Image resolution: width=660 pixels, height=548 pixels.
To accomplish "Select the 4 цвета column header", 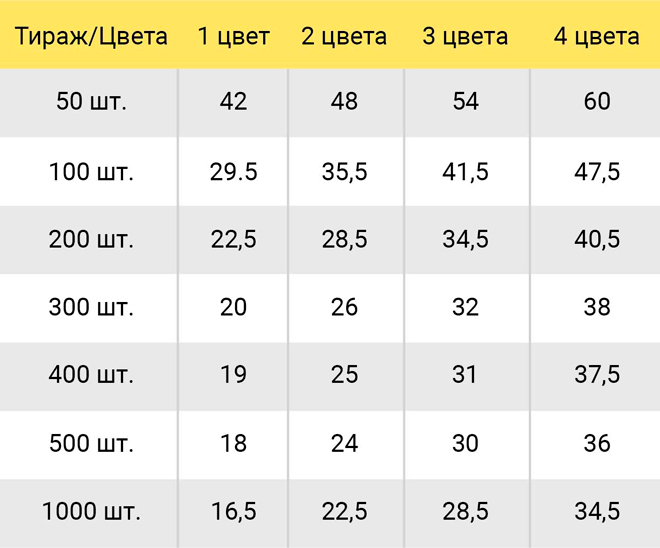I will [596, 36].
